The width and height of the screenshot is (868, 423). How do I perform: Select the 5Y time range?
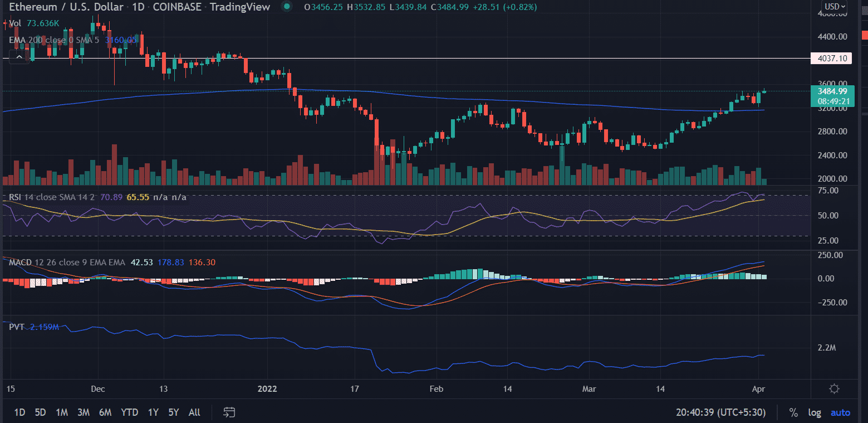pos(174,412)
